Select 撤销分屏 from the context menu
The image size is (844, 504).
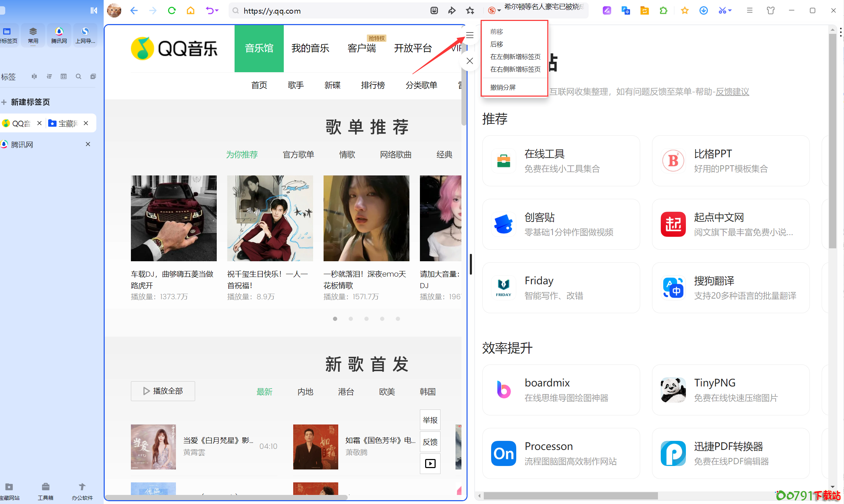(x=503, y=87)
